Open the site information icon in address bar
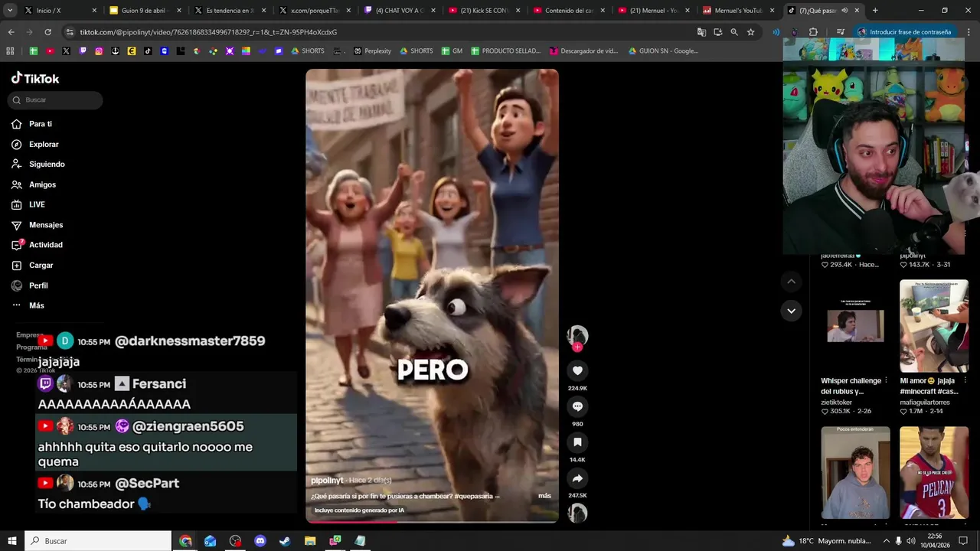 coord(70,32)
